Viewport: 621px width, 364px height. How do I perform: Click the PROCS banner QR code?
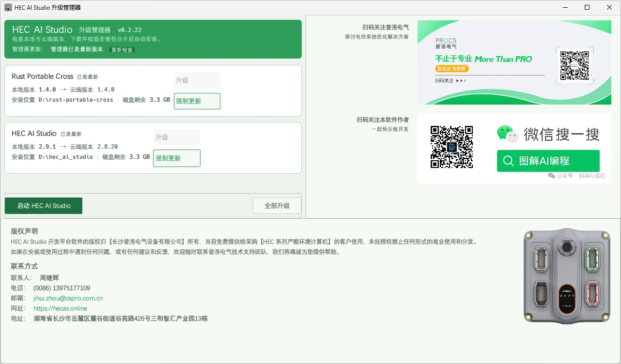574,66
